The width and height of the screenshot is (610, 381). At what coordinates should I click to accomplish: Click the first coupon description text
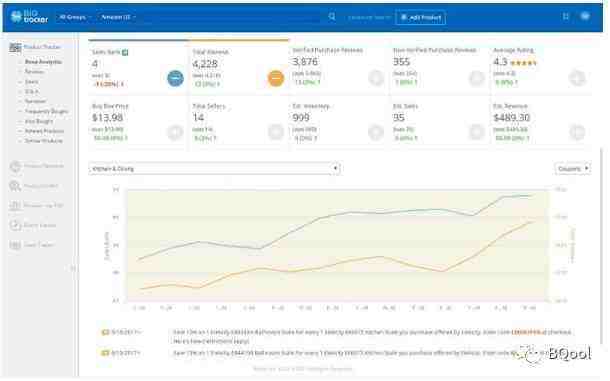(372, 337)
